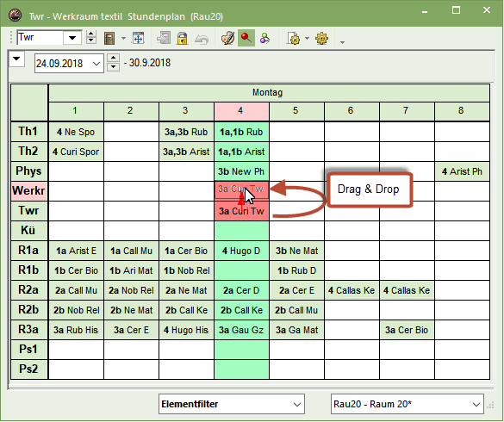
Task: Click the date stepper up arrow
Action: [x=113, y=59]
